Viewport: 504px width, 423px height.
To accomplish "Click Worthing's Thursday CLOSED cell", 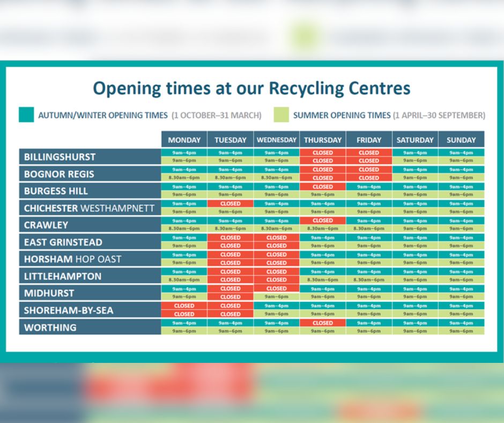I will pyautogui.click(x=322, y=323).
